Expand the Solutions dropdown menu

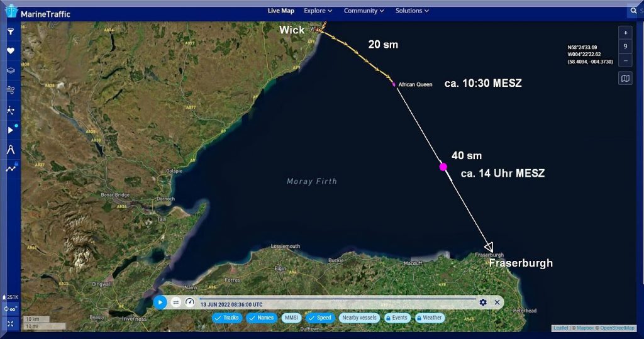[412, 11]
